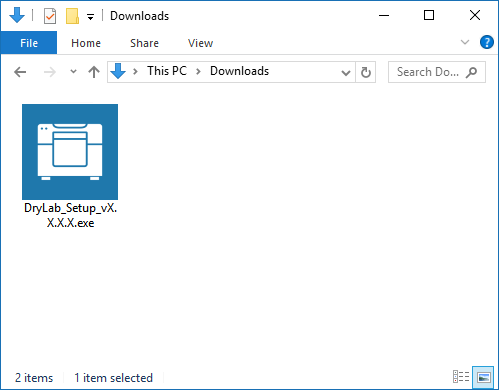Viewport: 499px width, 390px height.
Task: Open Help with the question mark icon
Action: pyautogui.click(x=487, y=42)
